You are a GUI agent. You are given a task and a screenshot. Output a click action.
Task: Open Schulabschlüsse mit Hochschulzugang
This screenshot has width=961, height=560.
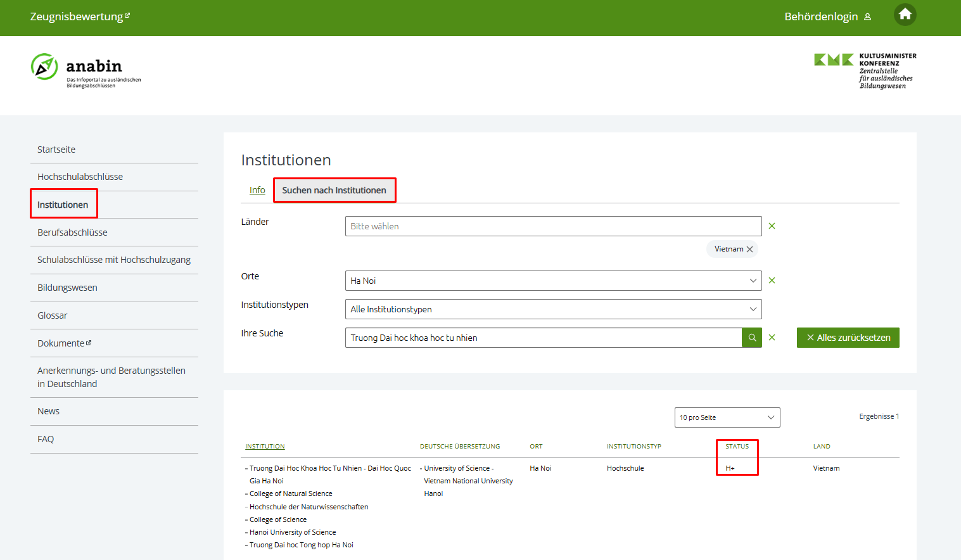click(x=114, y=260)
